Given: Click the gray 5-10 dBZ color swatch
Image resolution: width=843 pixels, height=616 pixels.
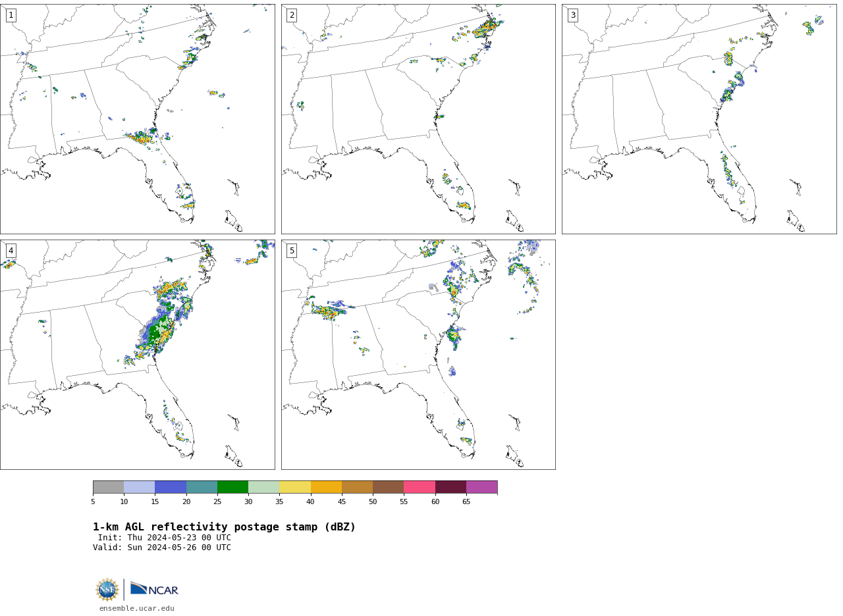Looking at the screenshot, I should pyautogui.click(x=108, y=487).
